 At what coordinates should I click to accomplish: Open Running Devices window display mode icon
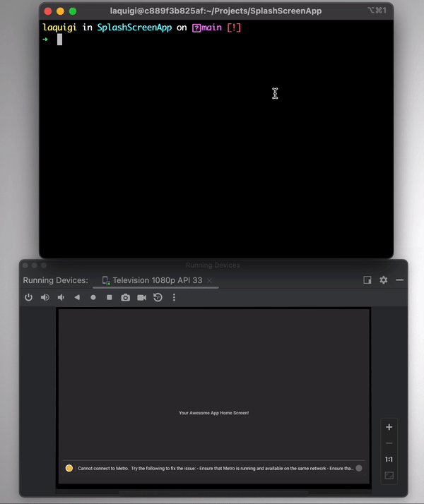tap(367, 280)
